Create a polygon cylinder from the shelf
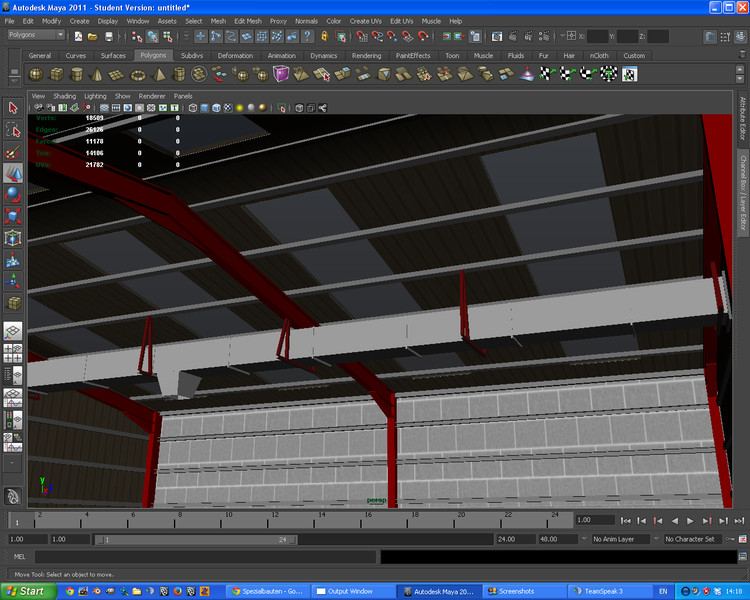 77,74
